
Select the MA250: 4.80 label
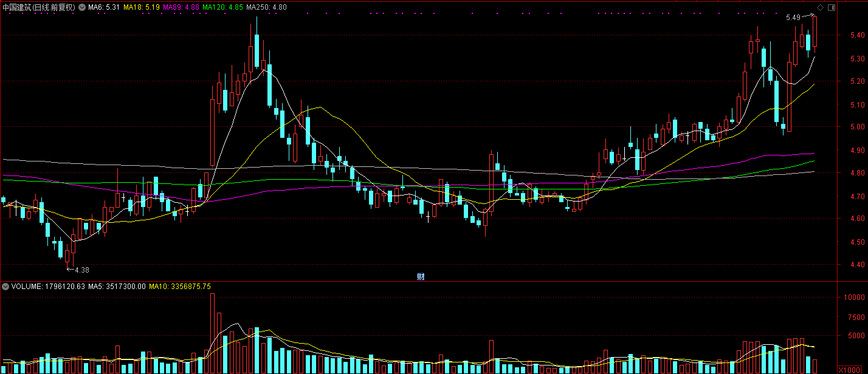266,7
